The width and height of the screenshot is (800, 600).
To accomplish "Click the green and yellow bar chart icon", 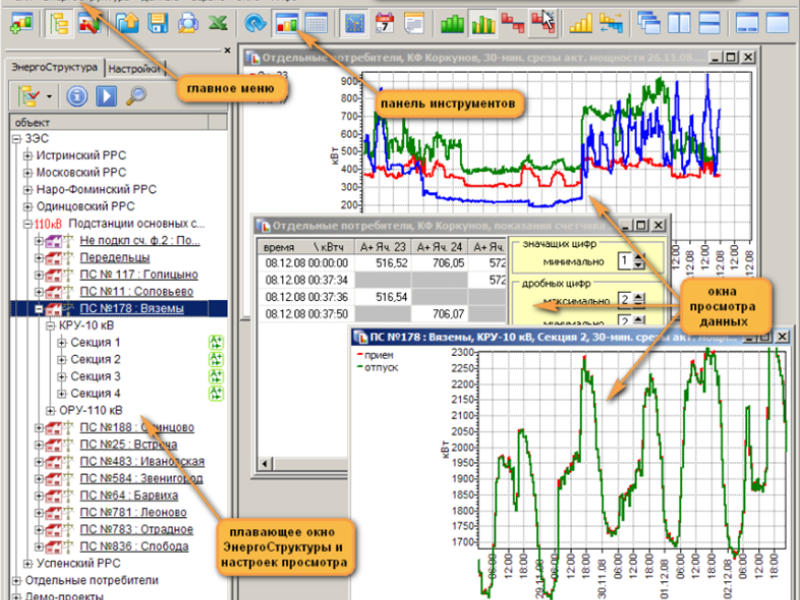I will point(483,23).
